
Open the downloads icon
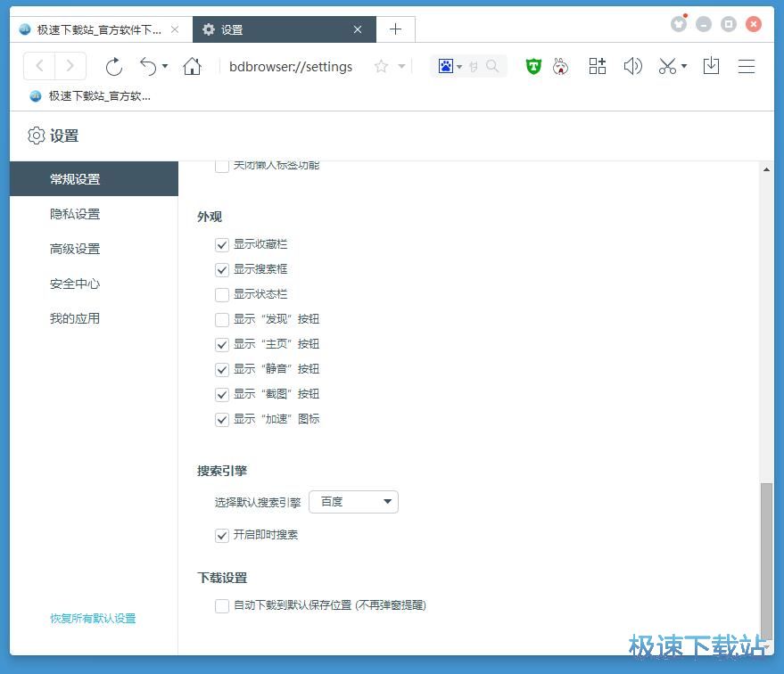[711, 66]
